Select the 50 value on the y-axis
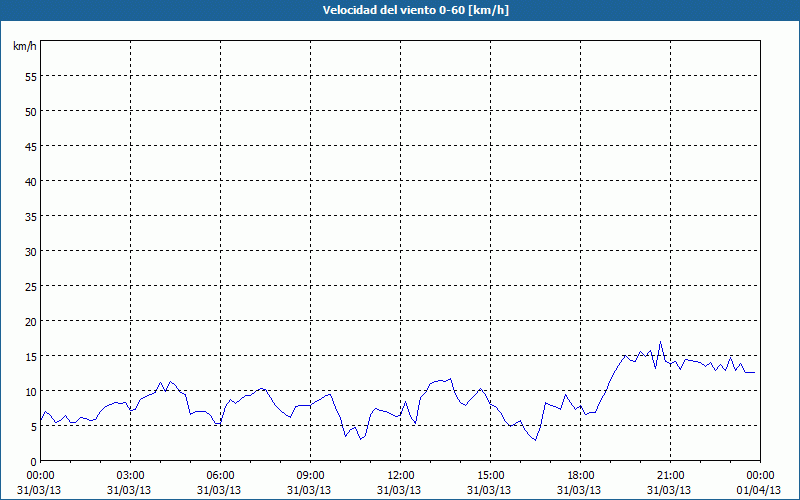The height and width of the screenshot is (500, 800). point(31,111)
